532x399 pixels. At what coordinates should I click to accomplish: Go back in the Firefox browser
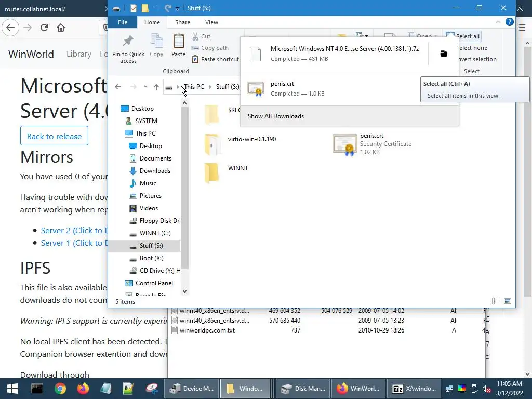10,28
